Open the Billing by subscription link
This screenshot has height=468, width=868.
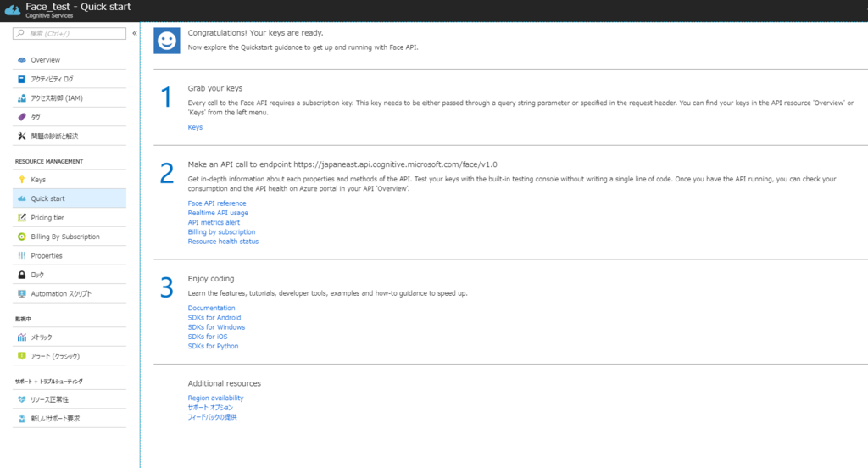point(221,232)
